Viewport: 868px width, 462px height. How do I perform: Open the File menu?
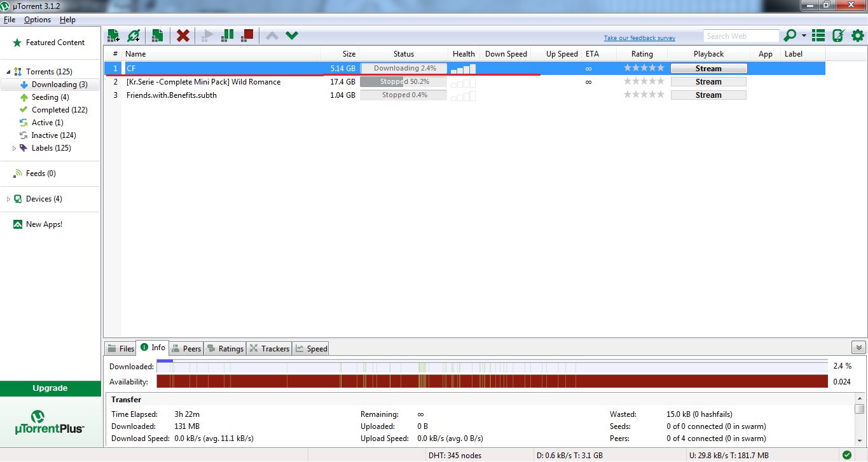tap(10, 20)
